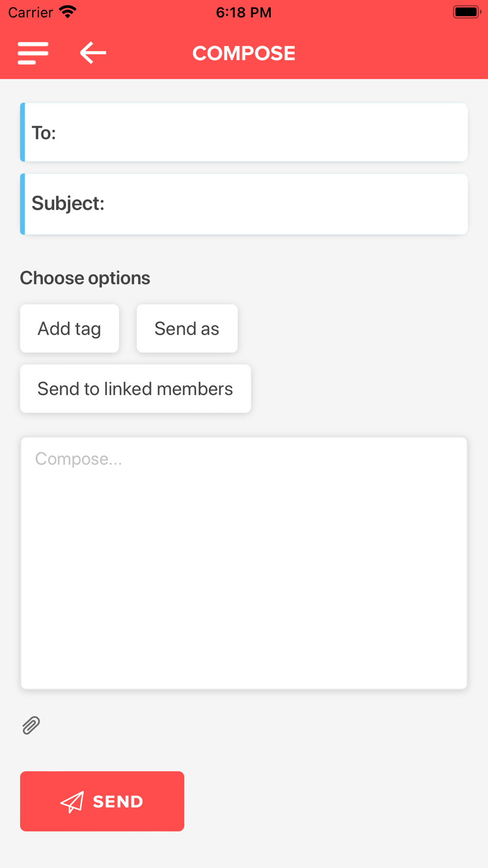Click the "Subject:" field label
The width and height of the screenshot is (488, 868).
click(x=68, y=204)
